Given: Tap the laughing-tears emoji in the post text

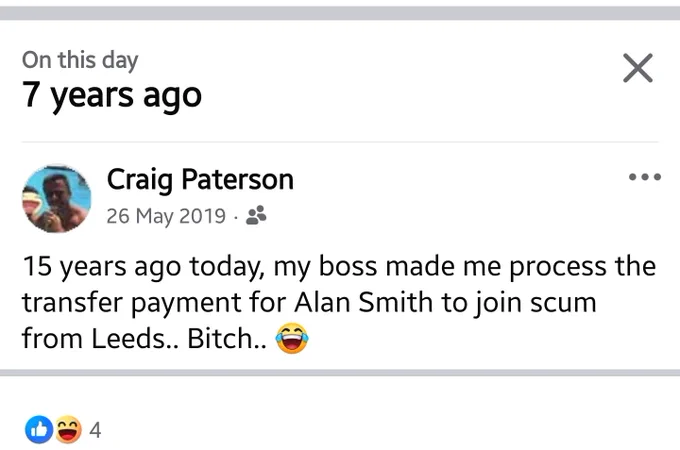Looking at the screenshot, I should [x=292, y=338].
